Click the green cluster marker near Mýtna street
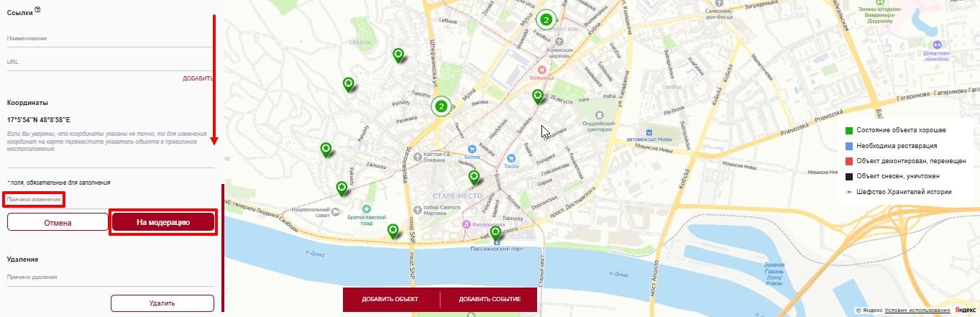 click(x=546, y=19)
